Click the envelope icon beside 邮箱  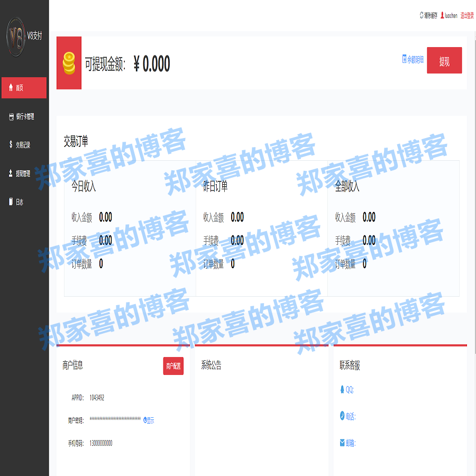coord(342,443)
